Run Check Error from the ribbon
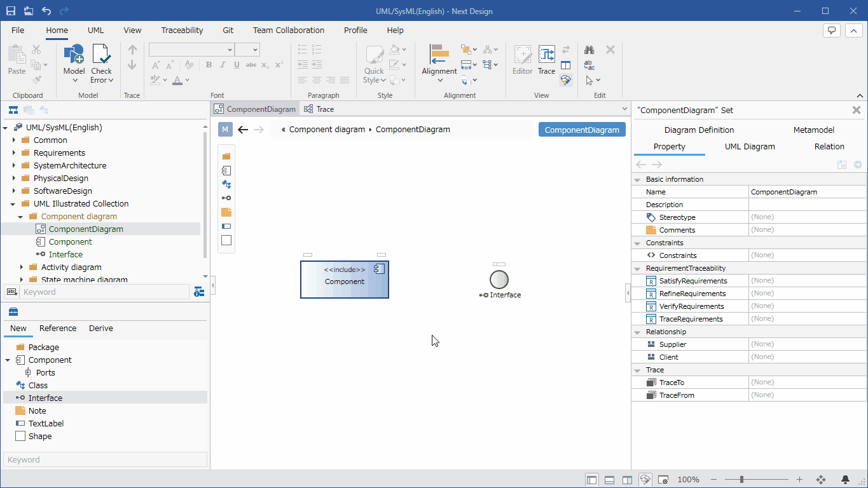The width and height of the screenshot is (868, 488). (x=102, y=64)
